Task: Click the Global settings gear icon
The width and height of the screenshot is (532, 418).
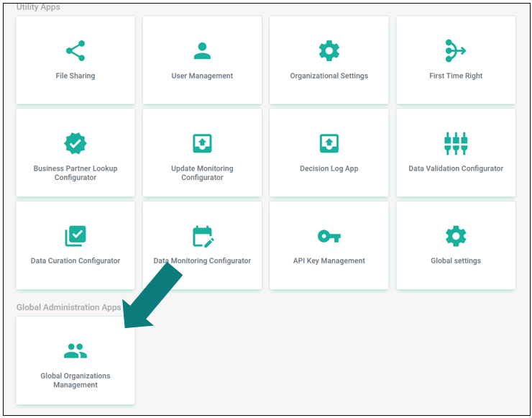Action: click(456, 236)
